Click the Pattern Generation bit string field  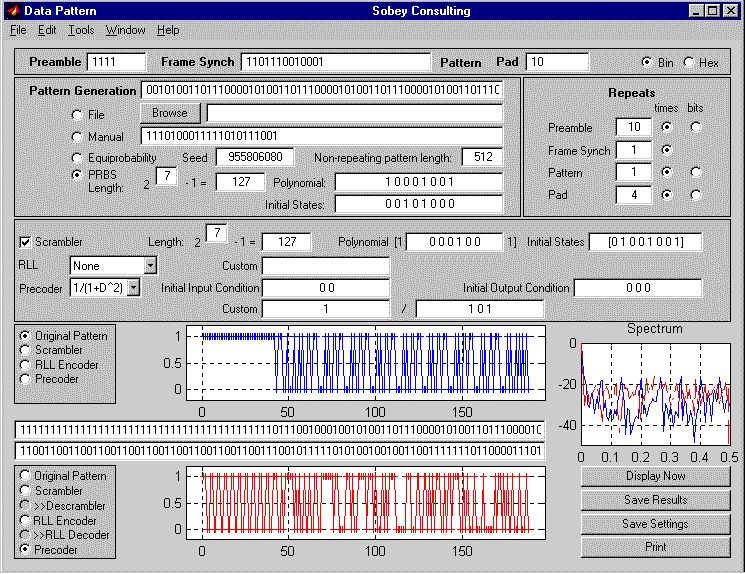point(322,90)
